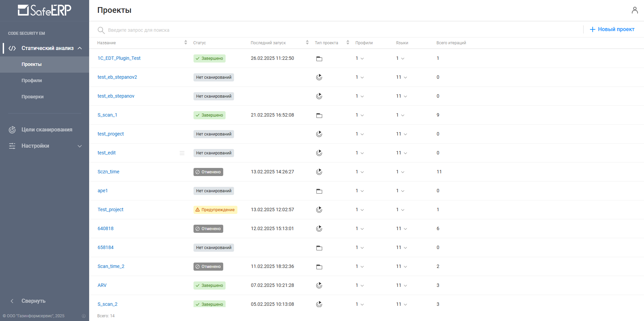
Task: Click the project type icon for test_eb_stepanov2
Action: pos(319,77)
